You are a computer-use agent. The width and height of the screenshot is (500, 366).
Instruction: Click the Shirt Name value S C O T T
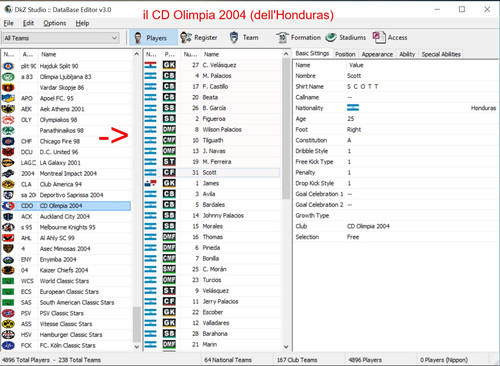click(x=363, y=86)
